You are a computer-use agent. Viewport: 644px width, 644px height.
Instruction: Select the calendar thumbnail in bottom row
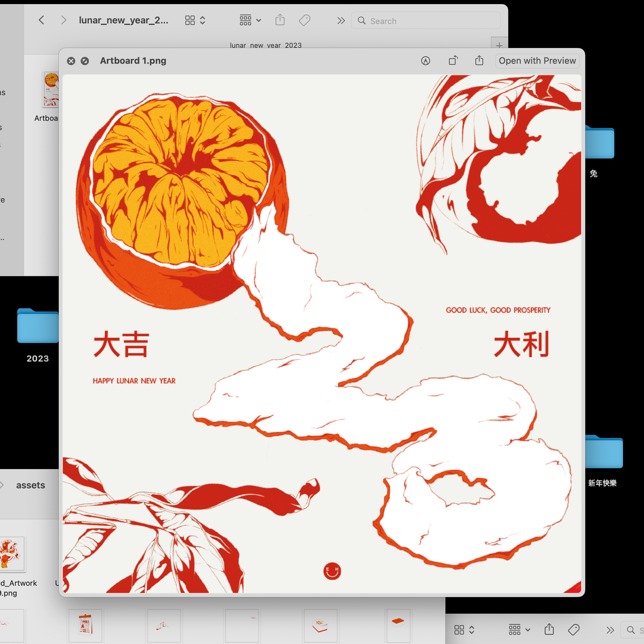85,625
